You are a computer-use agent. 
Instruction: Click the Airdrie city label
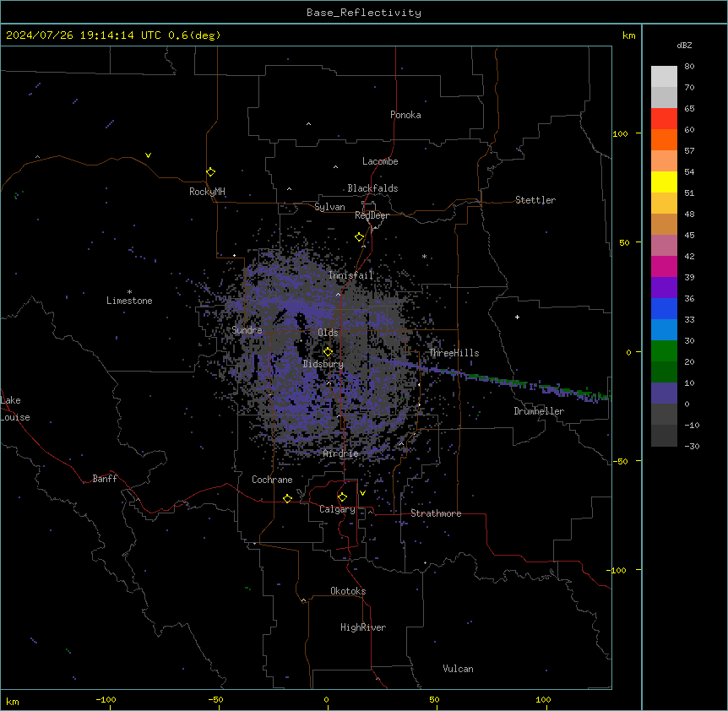(x=341, y=453)
